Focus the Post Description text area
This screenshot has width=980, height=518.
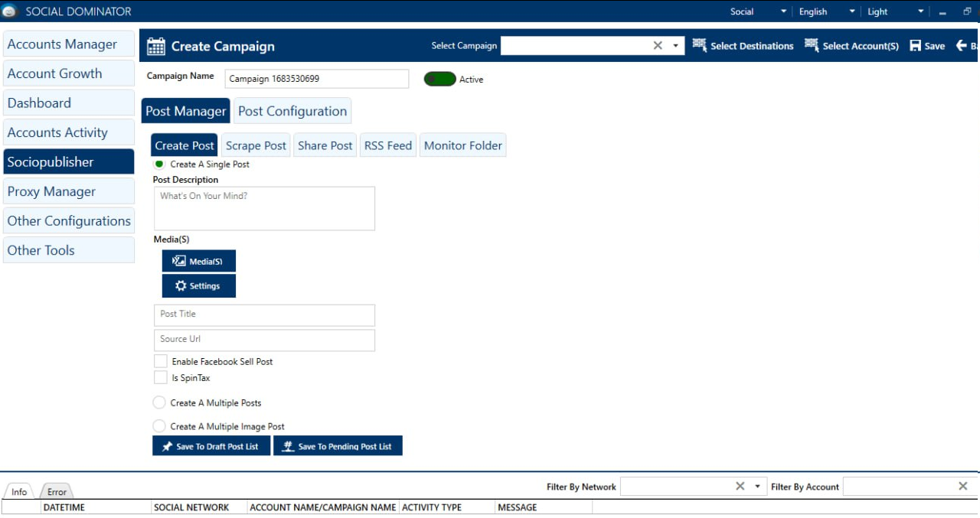(264, 208)
